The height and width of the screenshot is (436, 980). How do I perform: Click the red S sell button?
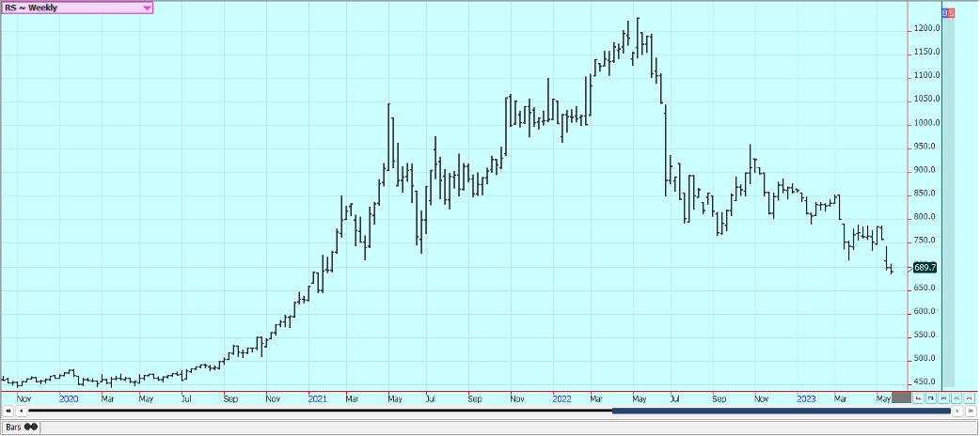[951, 12]
